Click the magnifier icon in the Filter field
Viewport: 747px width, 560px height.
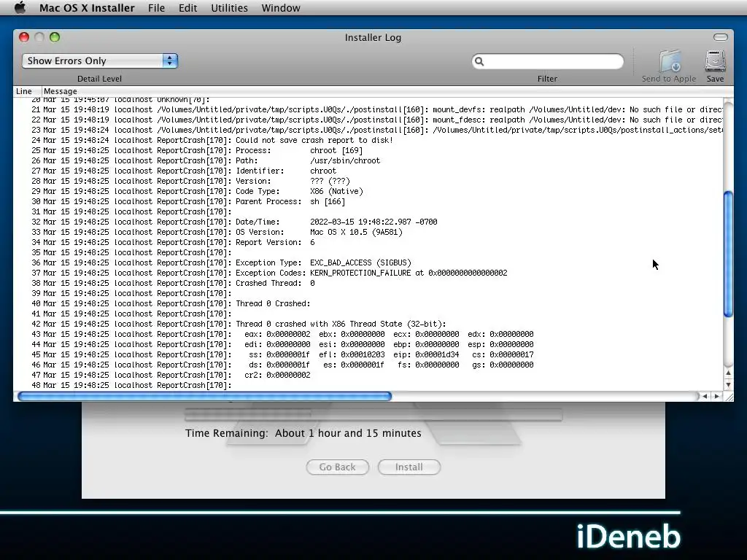coord(479,61)
